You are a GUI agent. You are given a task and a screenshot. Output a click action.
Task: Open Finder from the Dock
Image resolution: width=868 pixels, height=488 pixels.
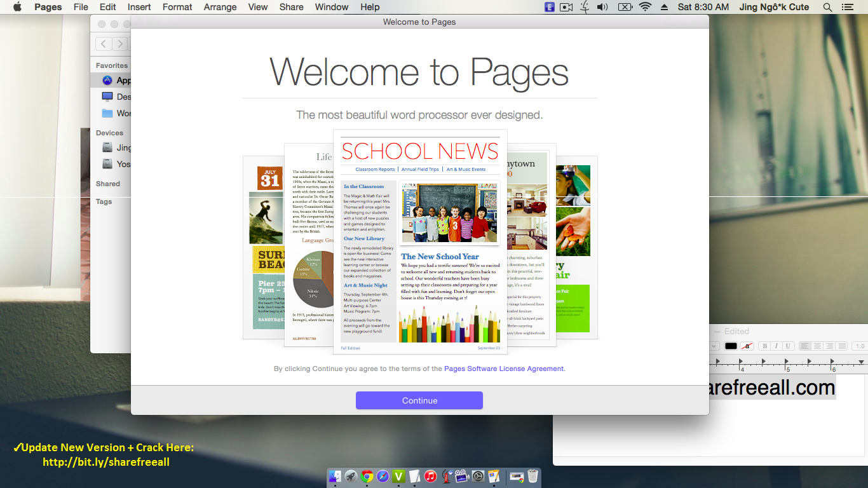(x=335, y=476)
